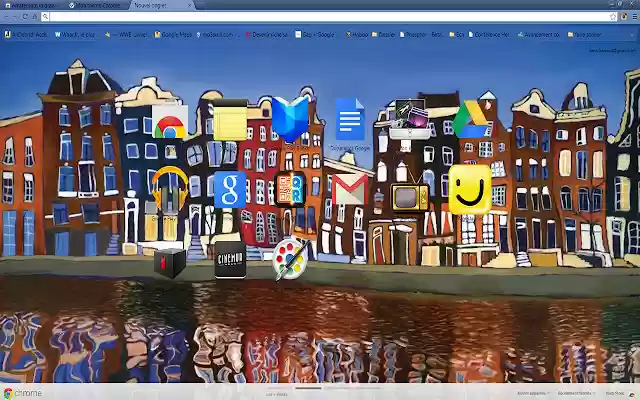The height and width of the screenshot is (400, 640).
Task: Open the Devenir riche bookmark
Action: (267, 35)
